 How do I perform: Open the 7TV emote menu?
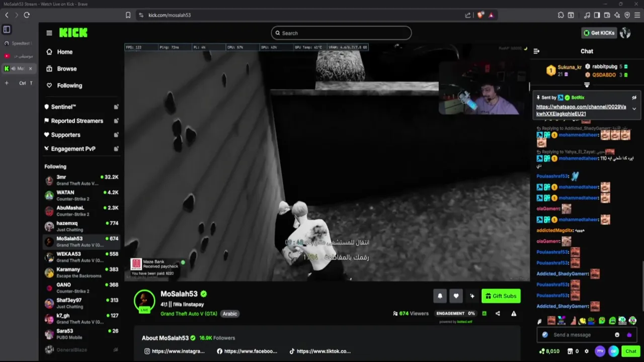(x=600, y=351)
